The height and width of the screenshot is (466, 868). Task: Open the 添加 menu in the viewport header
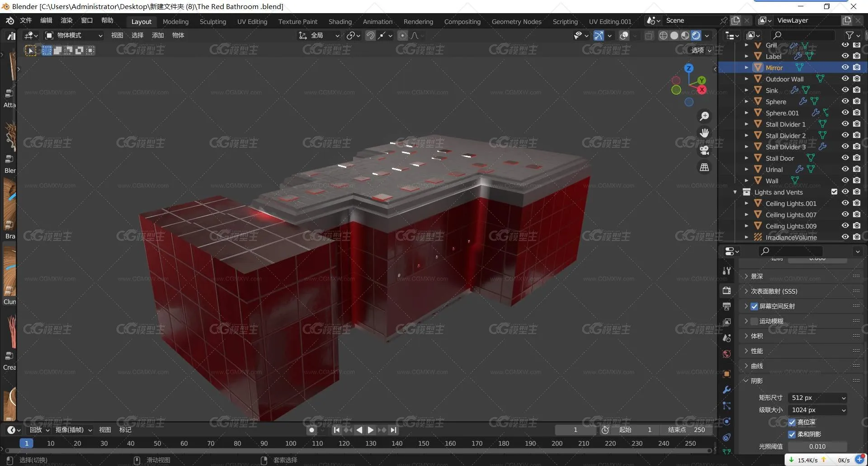(x=158, y=36)
